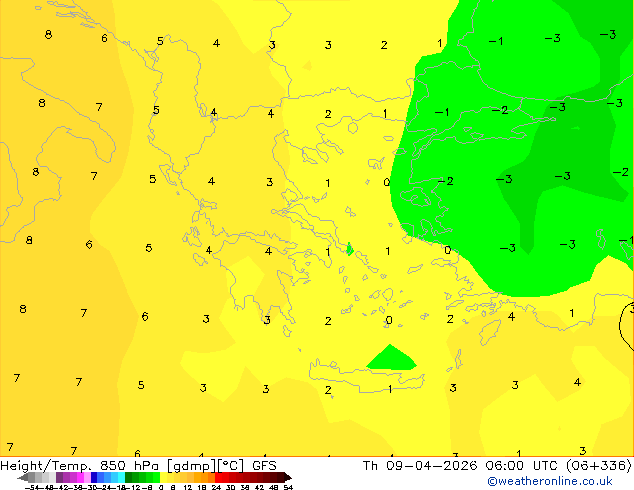Click the '12' legend scale label
Screen dimensions: 634x490
click(x=188, y=488)
